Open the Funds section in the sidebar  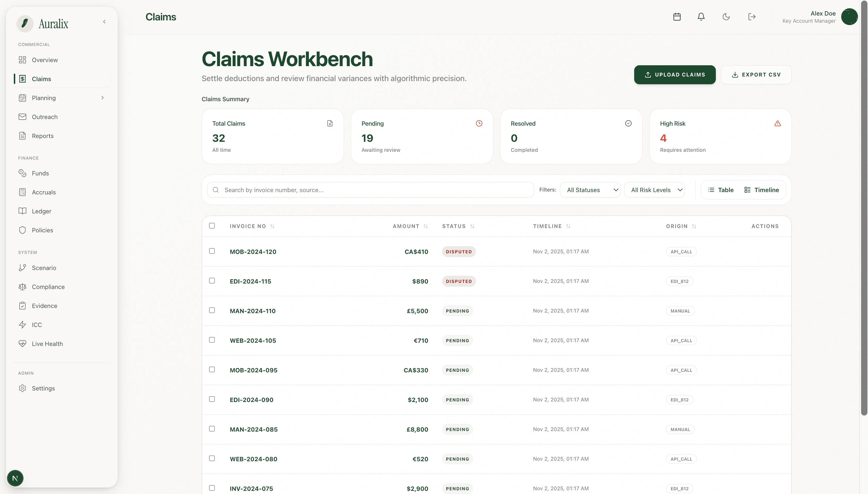[x=40, y=173]
